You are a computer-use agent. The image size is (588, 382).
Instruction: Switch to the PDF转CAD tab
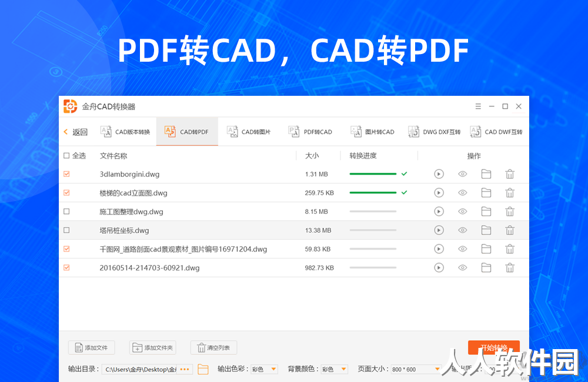coord(310,132)
